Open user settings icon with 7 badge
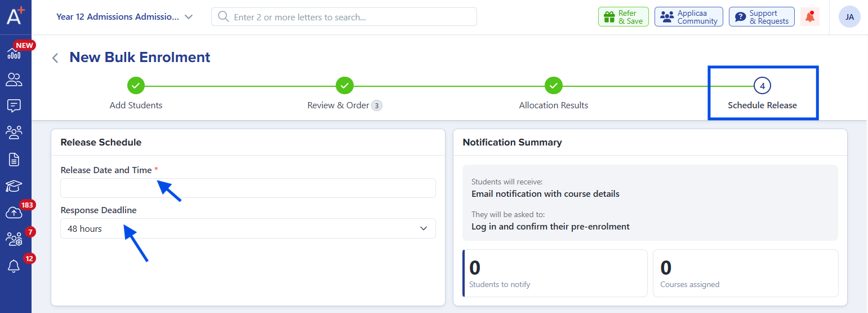The image size is (868, 313). 14,239
